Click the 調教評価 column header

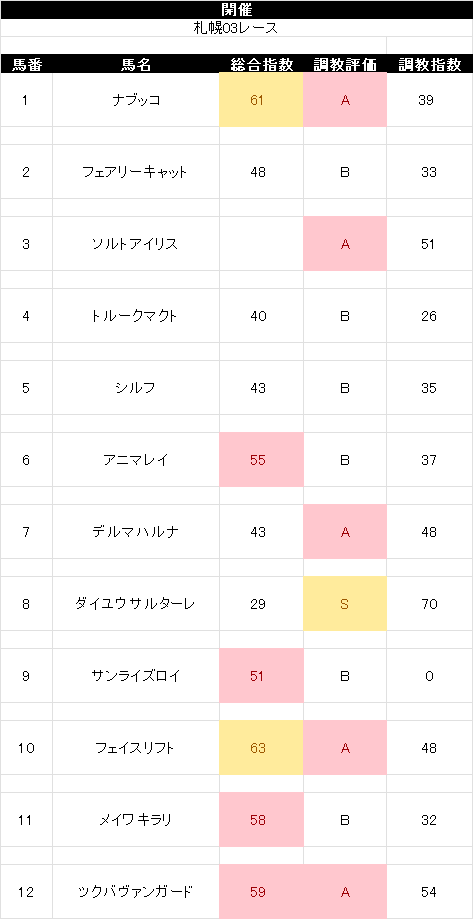click(x=345, y=64)
